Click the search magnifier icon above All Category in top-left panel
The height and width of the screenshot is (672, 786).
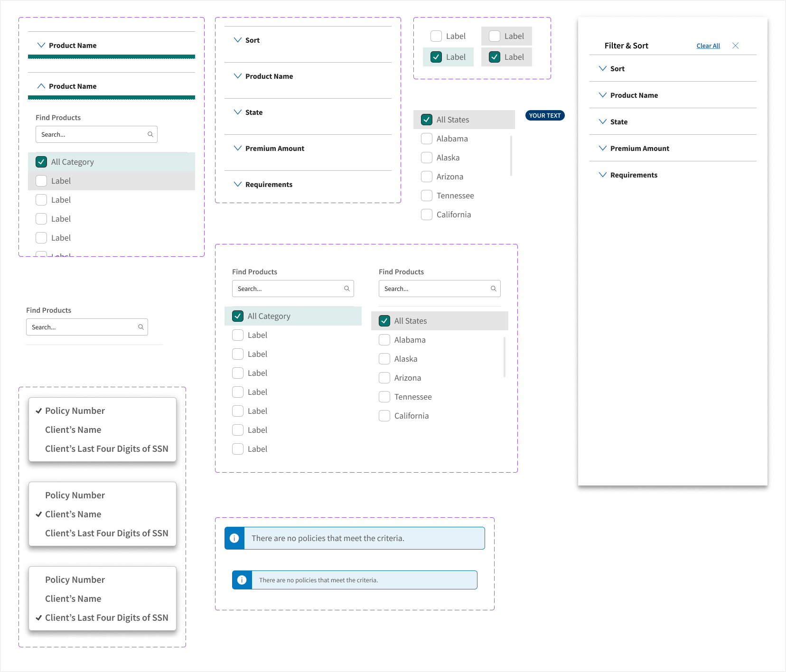(x=150, y=134)
